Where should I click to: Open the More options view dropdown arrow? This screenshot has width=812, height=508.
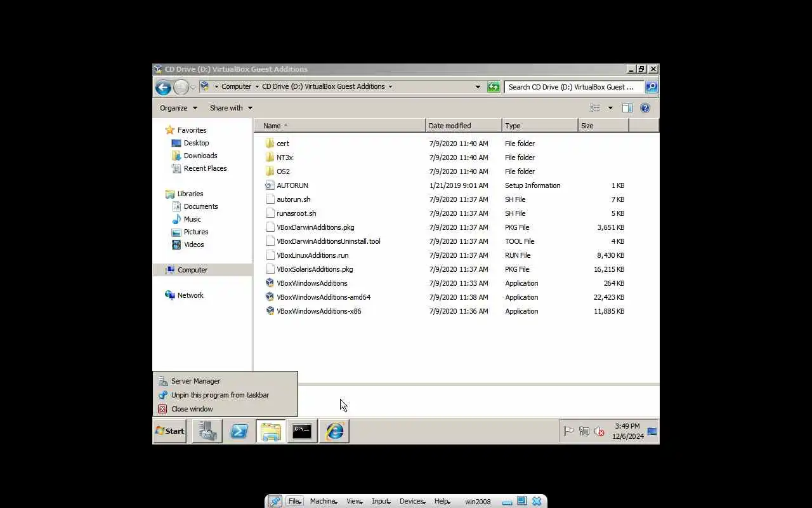click(x=610, y=108)
